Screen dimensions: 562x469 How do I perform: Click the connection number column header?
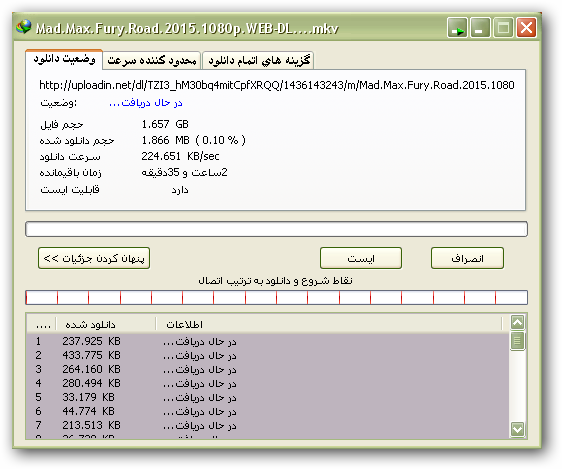[42, 324]
